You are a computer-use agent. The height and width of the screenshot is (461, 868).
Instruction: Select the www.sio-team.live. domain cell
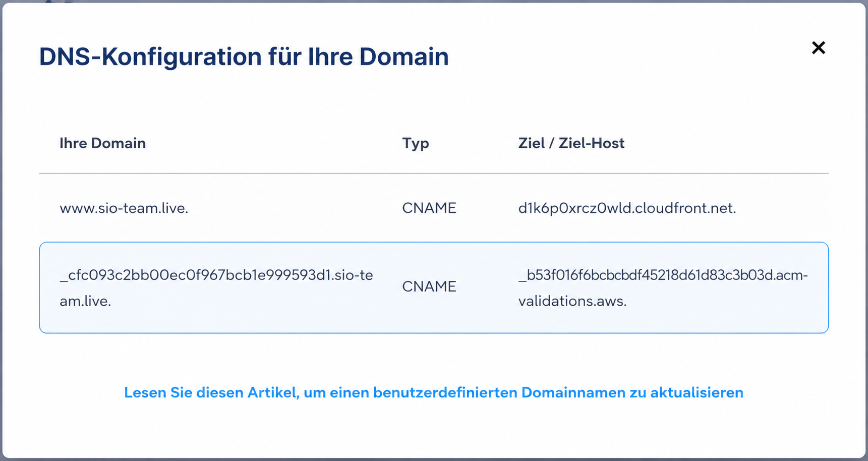click(x=124, y=208)
